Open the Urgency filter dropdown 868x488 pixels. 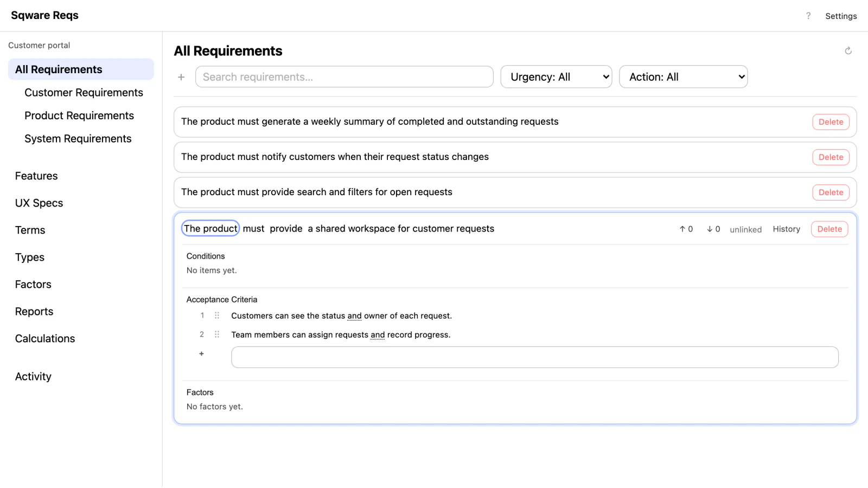pyautogui.click(x=556, y=77)
